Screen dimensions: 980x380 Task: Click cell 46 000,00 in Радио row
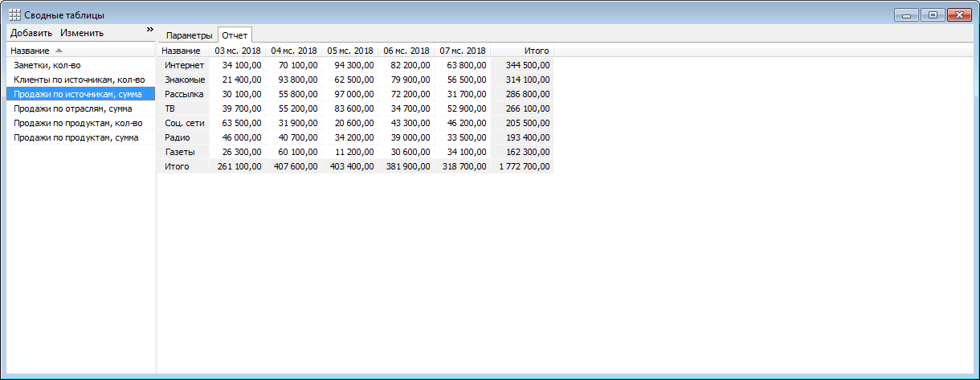[238, 137]
